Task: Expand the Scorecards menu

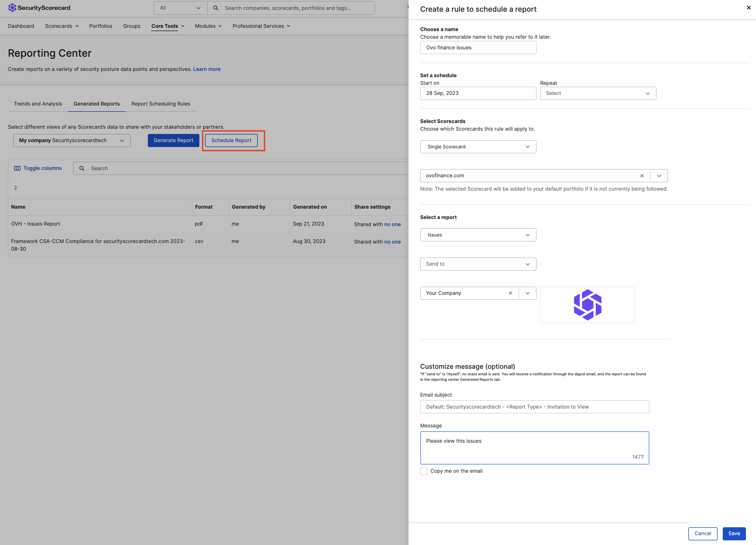Action: (x=62, y=26)
